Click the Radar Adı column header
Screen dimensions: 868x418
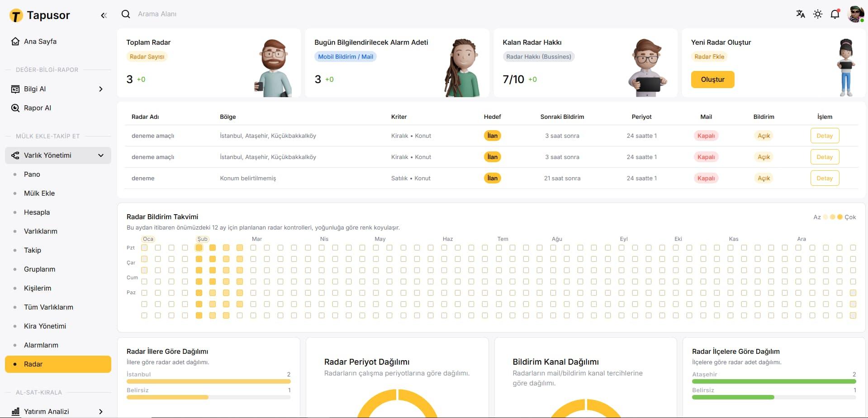145,117
